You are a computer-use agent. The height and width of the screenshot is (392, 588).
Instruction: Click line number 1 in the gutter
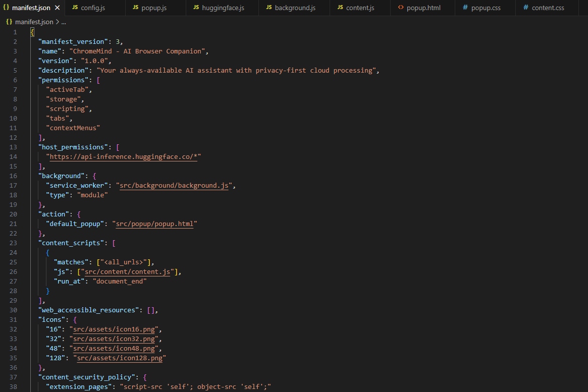coord(15,32)
